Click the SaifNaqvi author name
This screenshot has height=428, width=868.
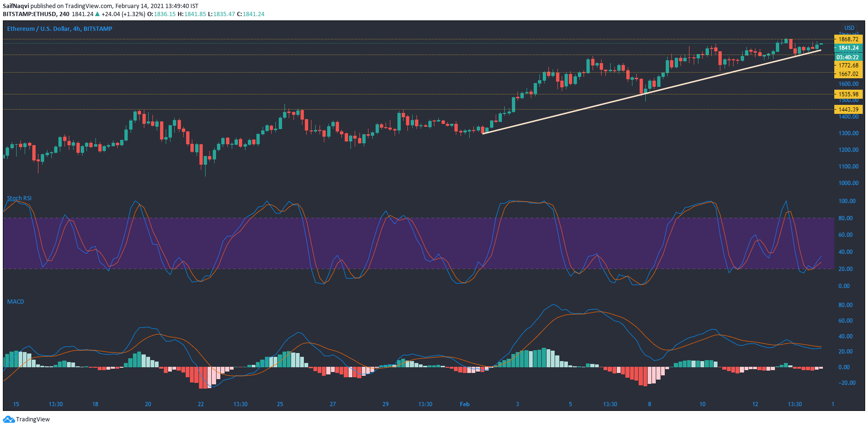coord(16,6)
